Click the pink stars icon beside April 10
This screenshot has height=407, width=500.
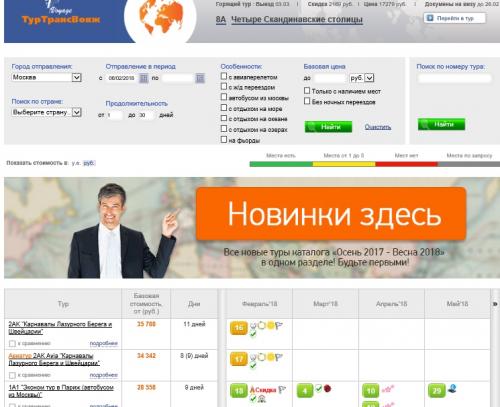388,389
